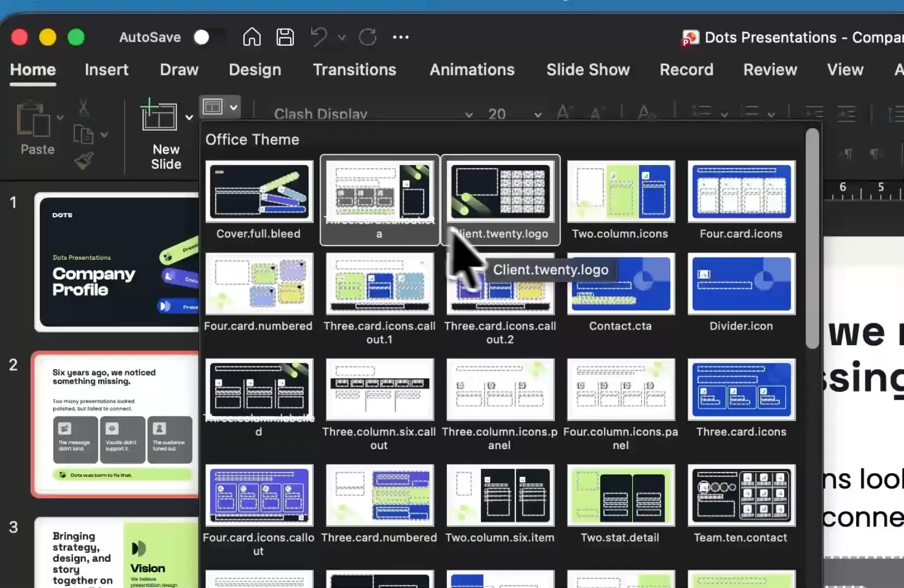Apply a bulleted list
The width and height of the screenshot is (904, 588).
(x=702, y=112)
